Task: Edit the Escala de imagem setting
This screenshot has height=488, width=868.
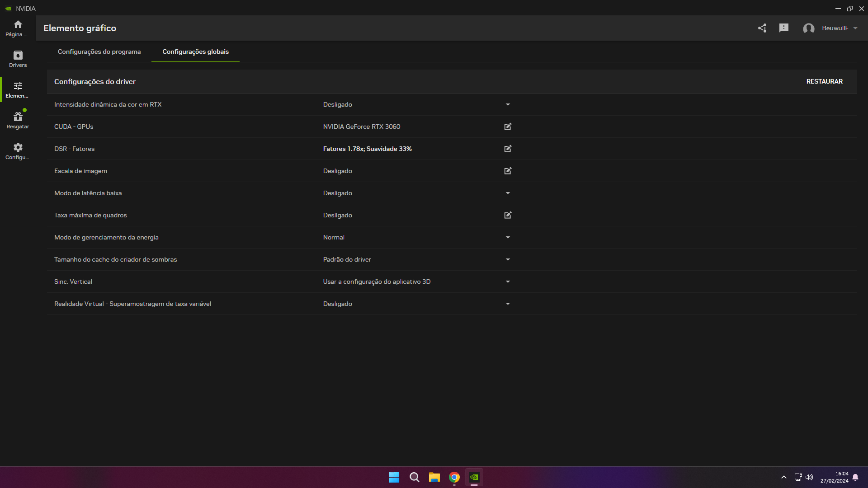Action: click(x=508, y=171)
